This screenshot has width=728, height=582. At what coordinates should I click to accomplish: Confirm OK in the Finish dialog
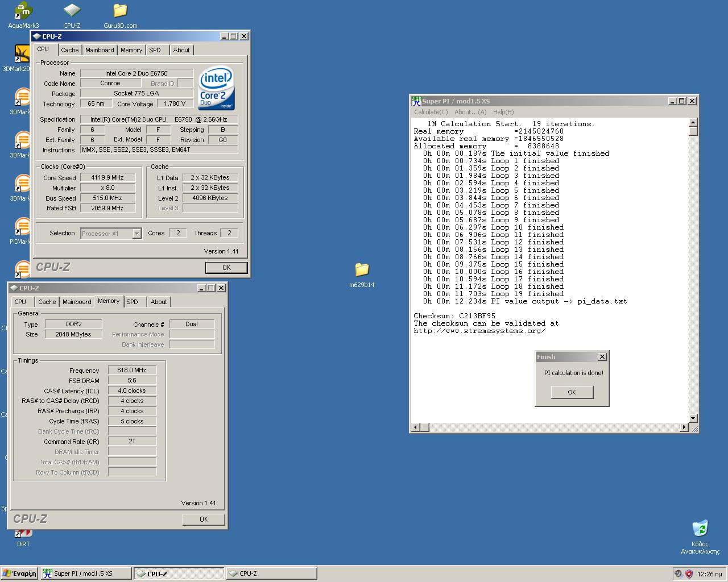coord(572,392)
